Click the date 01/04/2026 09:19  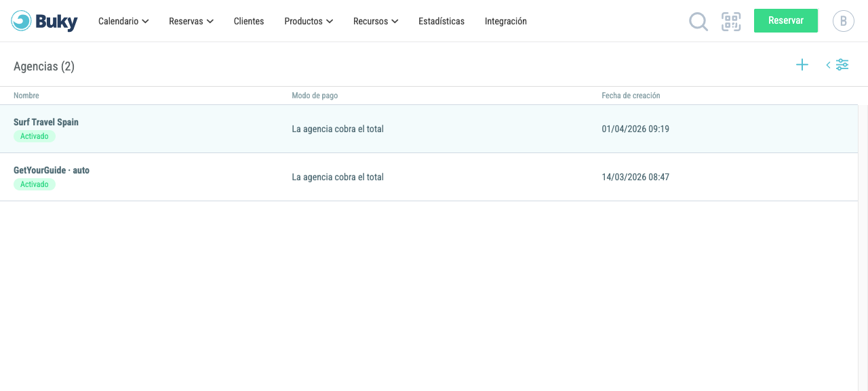click(635, 129)
